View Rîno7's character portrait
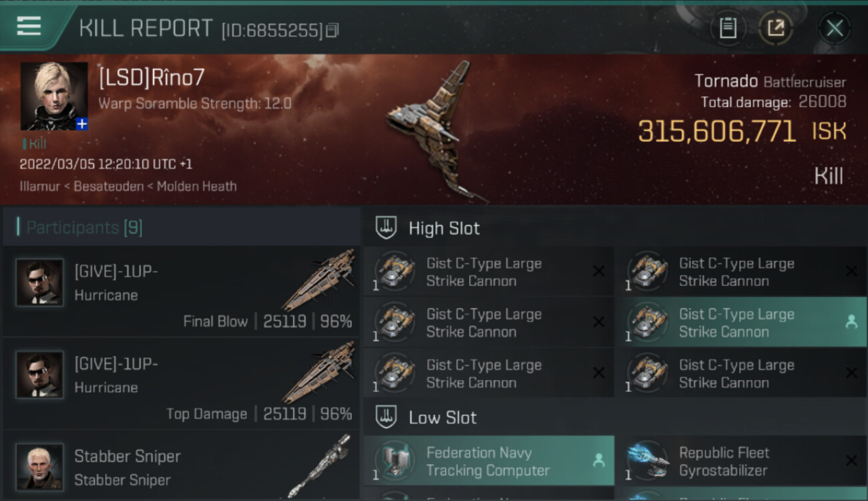The image size is (868, 501). 54,96
